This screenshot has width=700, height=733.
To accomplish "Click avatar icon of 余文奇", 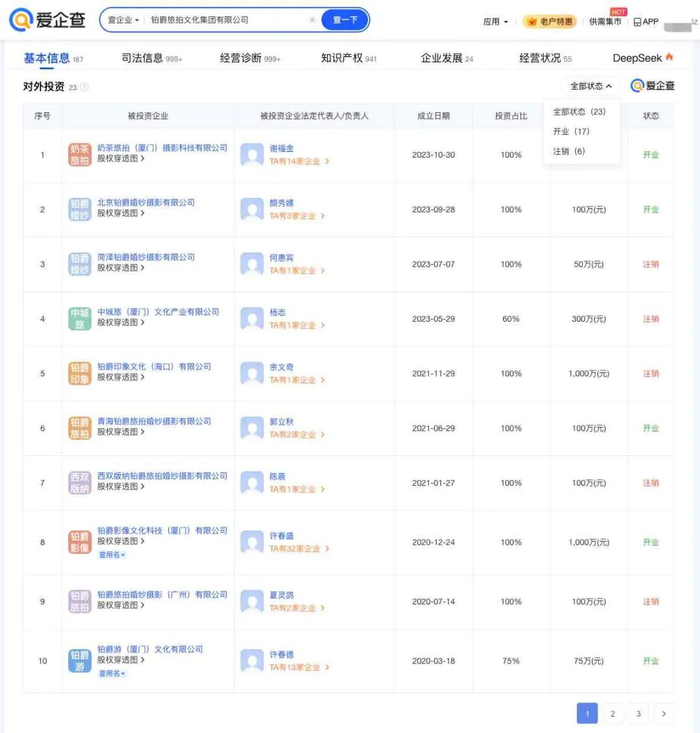I will coord(252,374).
